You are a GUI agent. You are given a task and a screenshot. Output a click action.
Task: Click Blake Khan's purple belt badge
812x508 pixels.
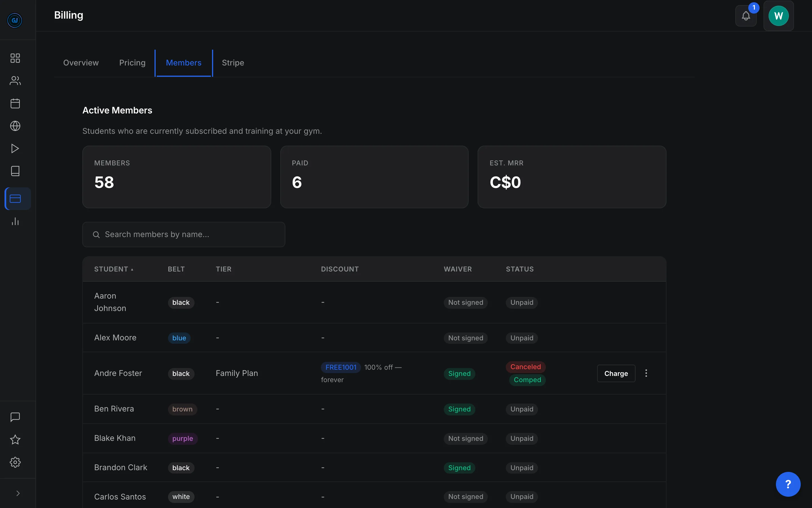(x=182, y=439)
